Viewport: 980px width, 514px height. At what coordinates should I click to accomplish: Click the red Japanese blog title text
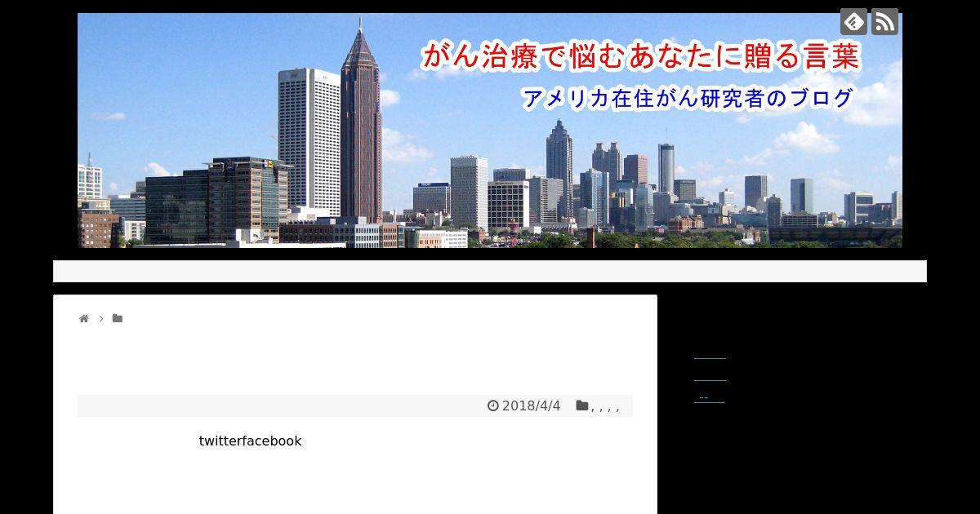(640, 57)
